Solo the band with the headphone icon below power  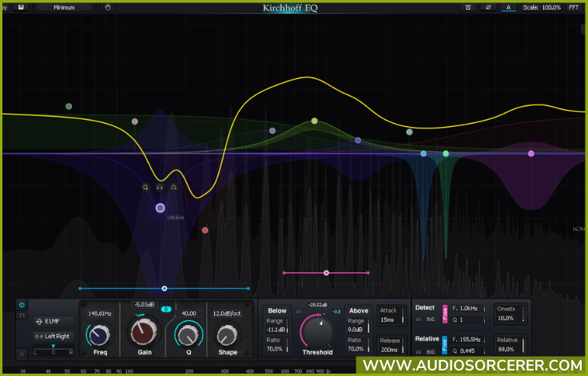tap(22, 315)
